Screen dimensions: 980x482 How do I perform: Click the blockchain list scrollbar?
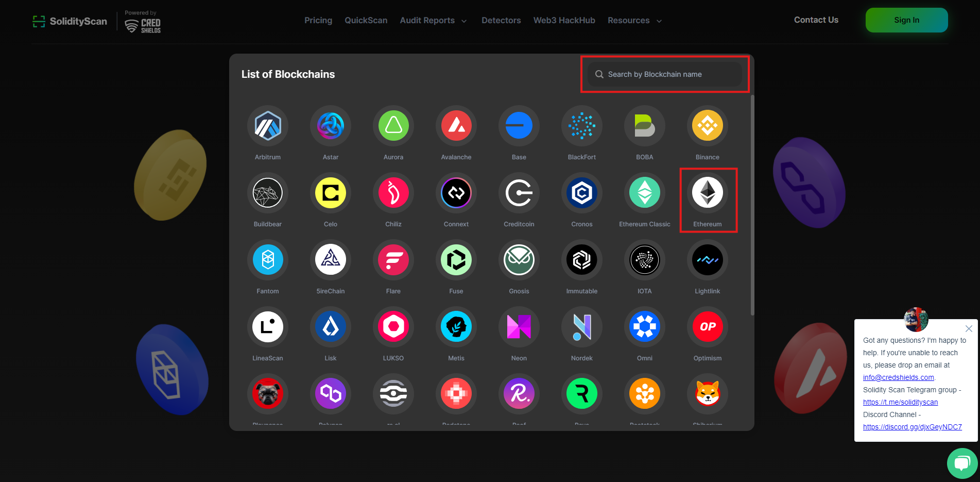click(752, 206)
